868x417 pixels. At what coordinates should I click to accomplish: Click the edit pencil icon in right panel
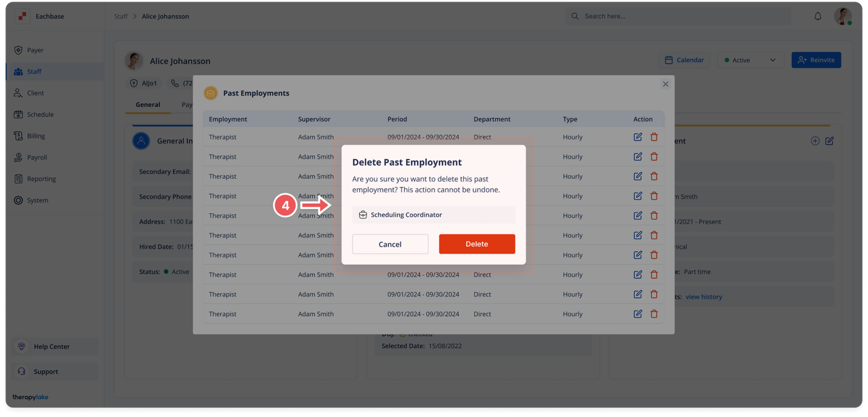[830, 141]
